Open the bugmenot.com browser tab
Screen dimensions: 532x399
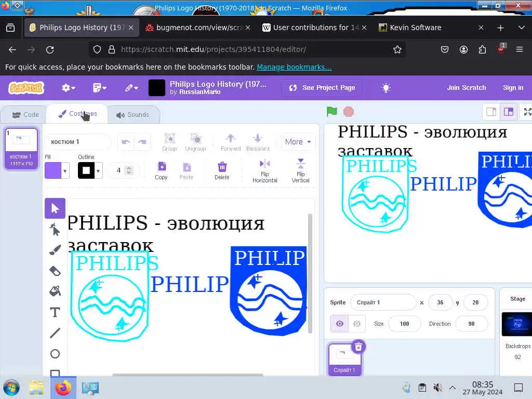point(198,28)
